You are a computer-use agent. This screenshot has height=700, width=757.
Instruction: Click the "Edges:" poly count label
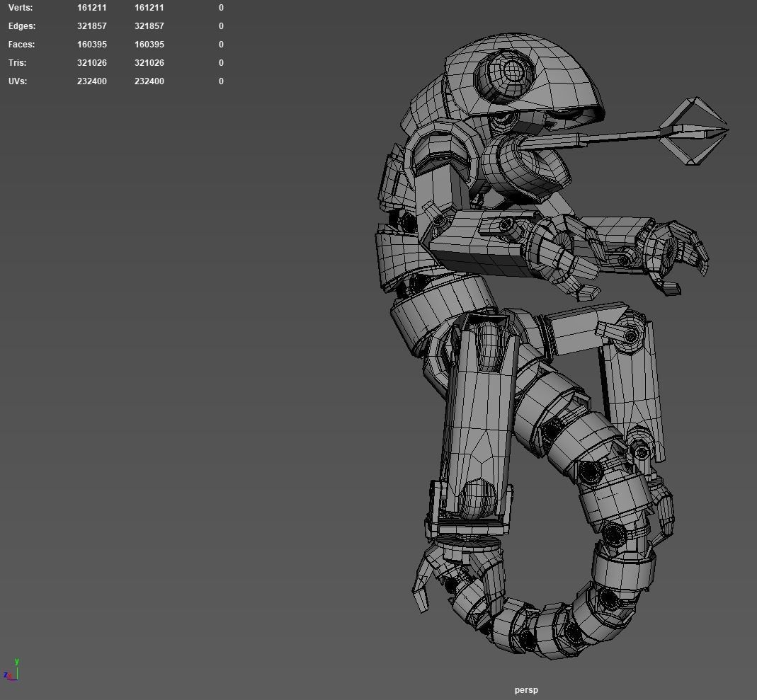[x=22, y=26]
